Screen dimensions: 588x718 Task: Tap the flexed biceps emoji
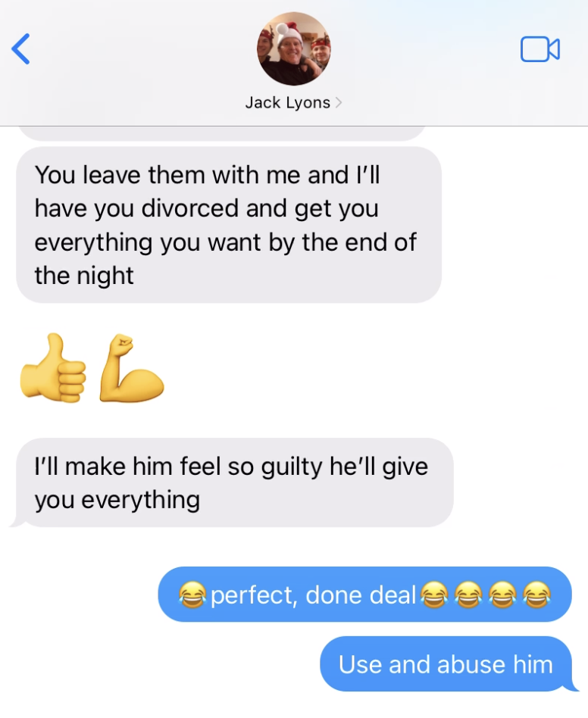[131, 368]
